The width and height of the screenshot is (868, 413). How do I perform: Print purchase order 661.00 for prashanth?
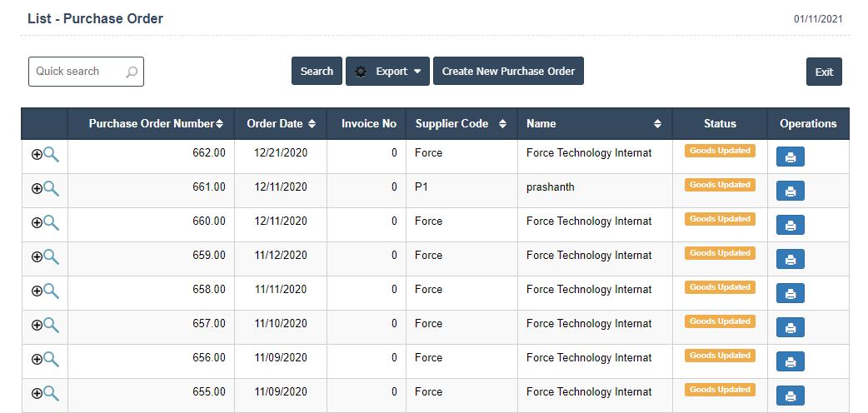tap(790, 192)
